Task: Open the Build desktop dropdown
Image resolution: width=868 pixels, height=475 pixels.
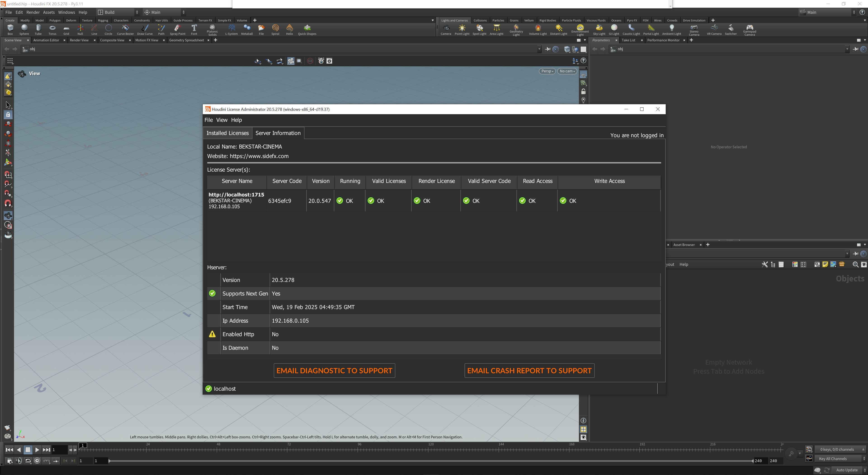Action: (x=118, y=12)
